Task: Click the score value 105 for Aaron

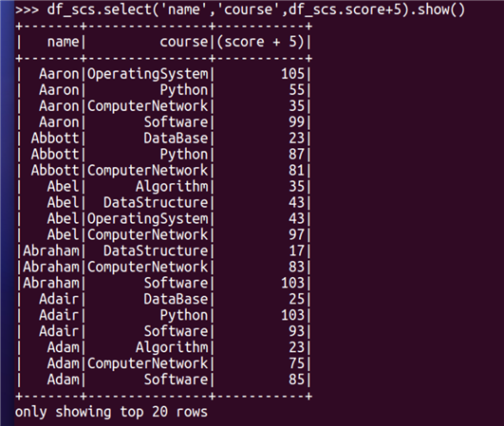Action: pos(292,74)
